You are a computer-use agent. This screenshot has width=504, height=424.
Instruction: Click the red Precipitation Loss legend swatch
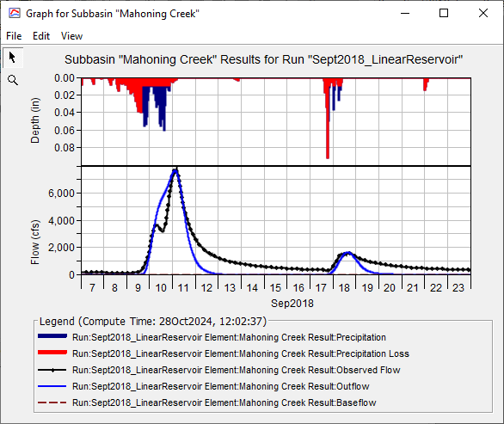click(52, 353)
